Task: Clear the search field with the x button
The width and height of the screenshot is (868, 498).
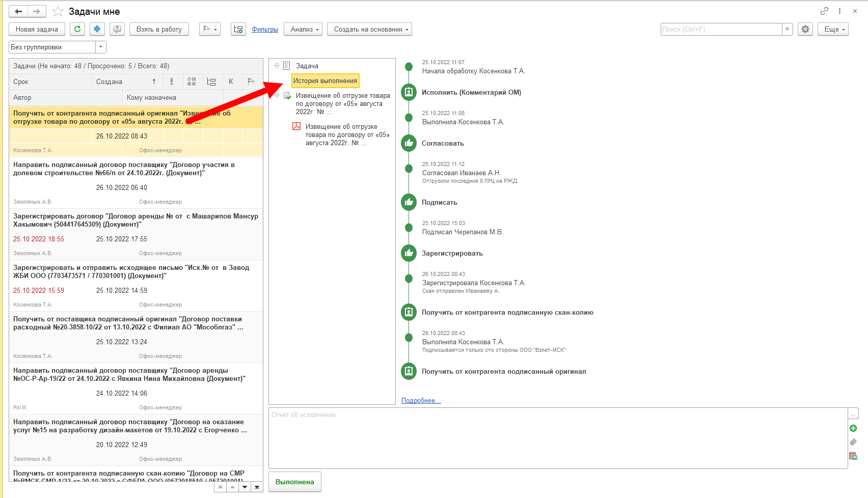Action: click(x=788, y=29)
